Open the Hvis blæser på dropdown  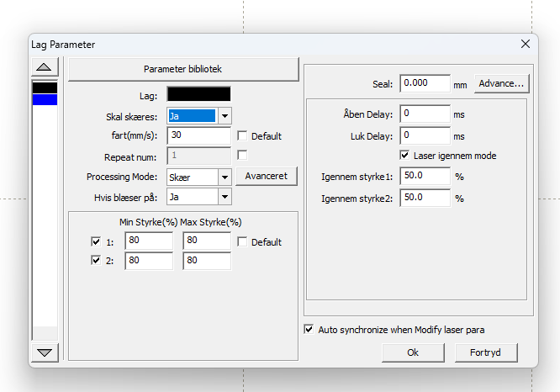[225, 197]
